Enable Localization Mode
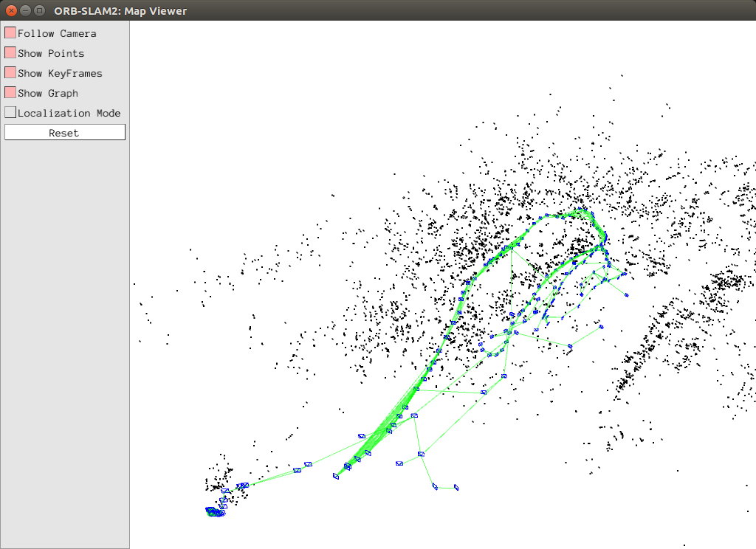The height and width of the screenshot is (549, 756). pos(10,112)
